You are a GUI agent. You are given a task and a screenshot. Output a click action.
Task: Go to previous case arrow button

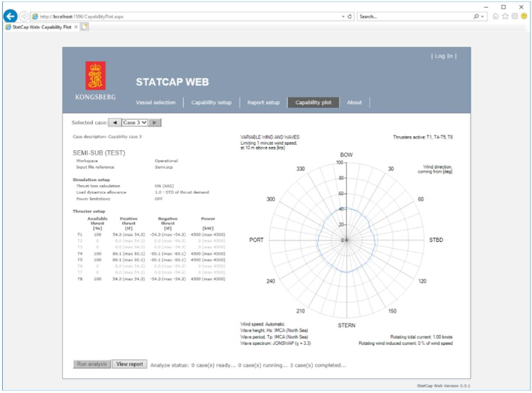coord(115,123)
